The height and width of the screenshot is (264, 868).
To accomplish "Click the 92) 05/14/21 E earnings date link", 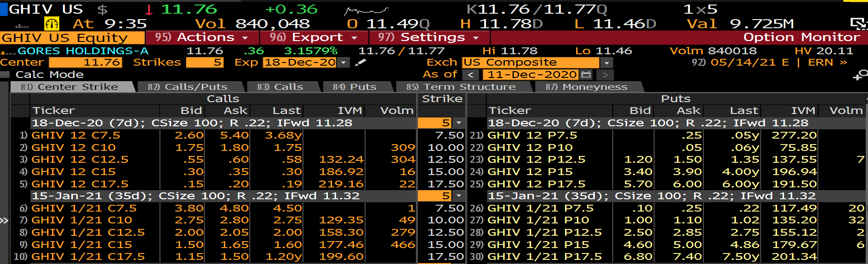I will (x=740, y=62).
